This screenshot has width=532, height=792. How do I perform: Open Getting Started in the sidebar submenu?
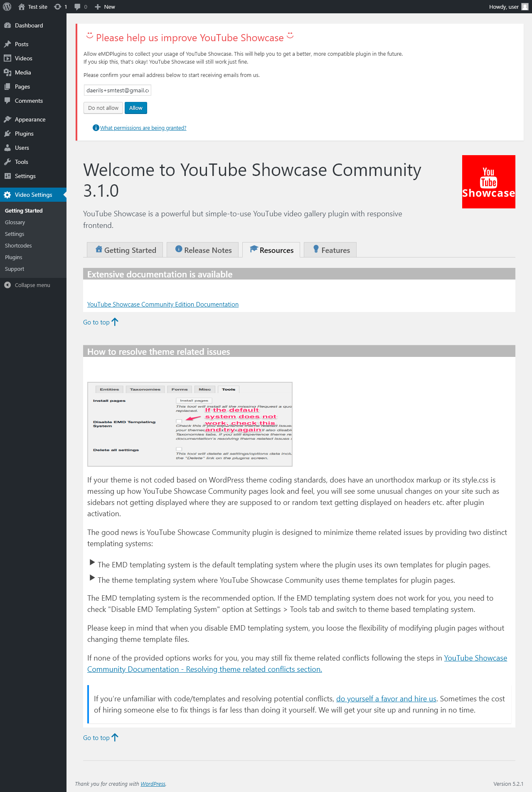24,211
